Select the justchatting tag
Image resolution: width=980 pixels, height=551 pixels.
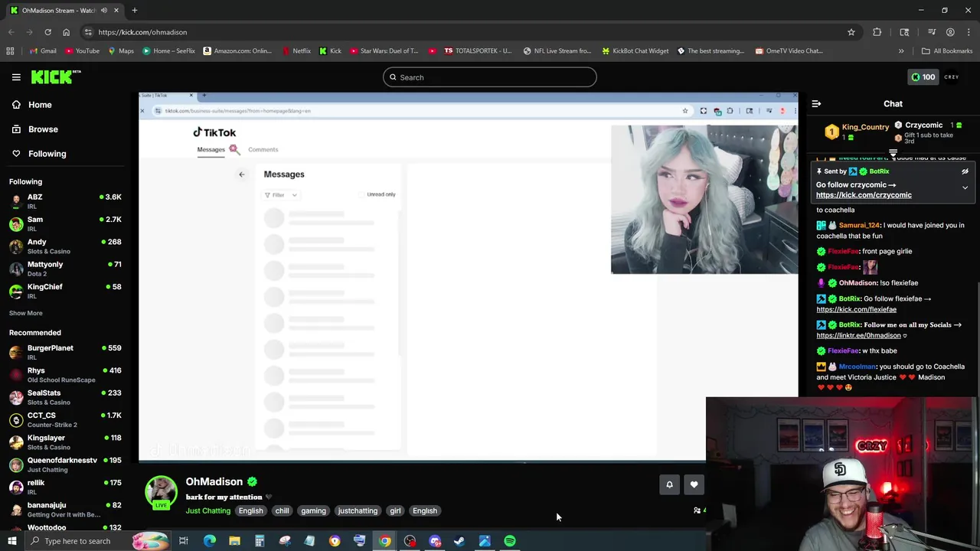(x=358, y=511)
